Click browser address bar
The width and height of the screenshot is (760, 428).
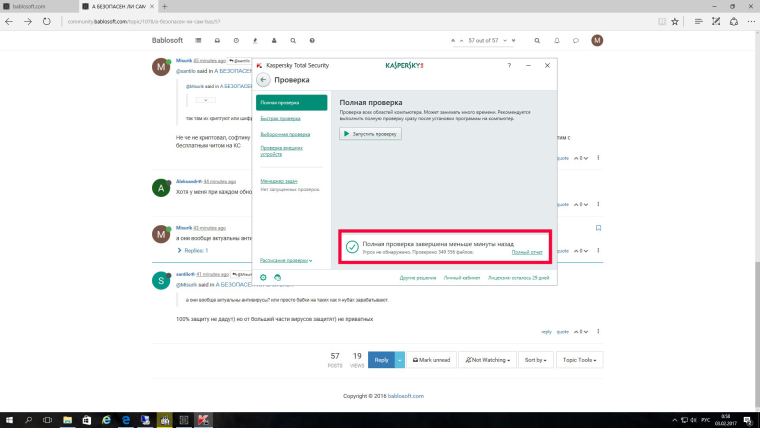coord(359,21)
